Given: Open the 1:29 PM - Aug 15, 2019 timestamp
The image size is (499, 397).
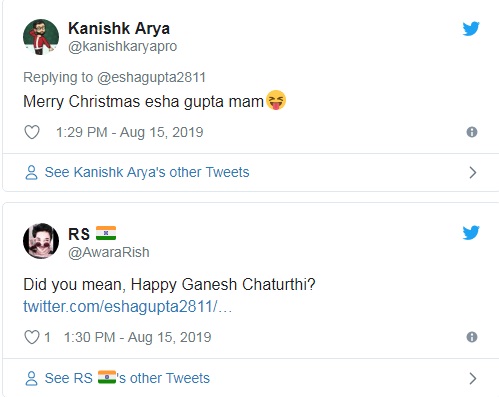Looking at the screenshot, I should (x=130, y=132).
